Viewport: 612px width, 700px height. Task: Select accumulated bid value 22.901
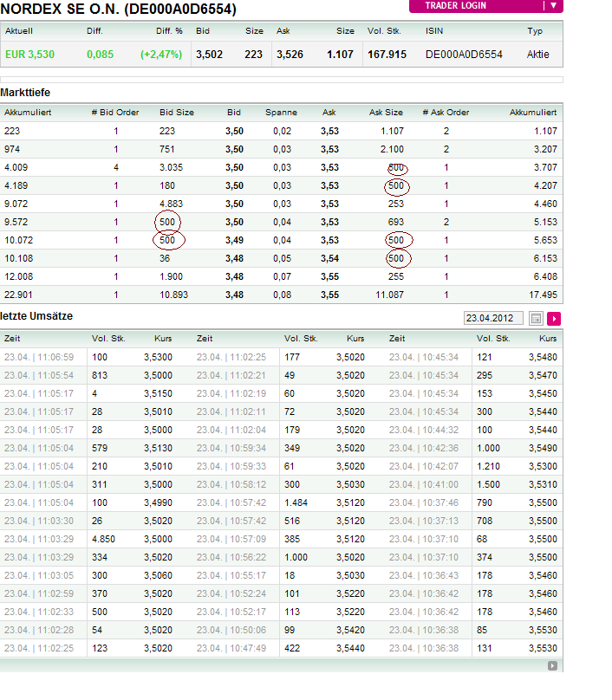18,295
